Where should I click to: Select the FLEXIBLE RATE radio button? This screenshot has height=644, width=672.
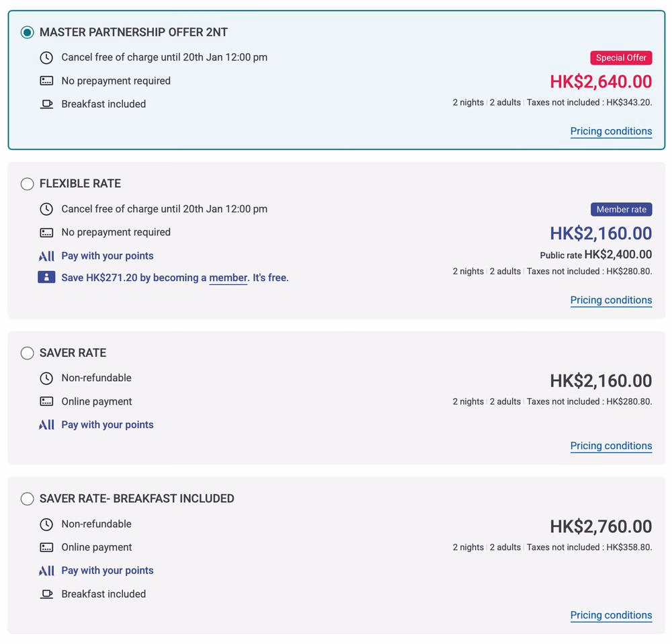(x=27, y=184)
